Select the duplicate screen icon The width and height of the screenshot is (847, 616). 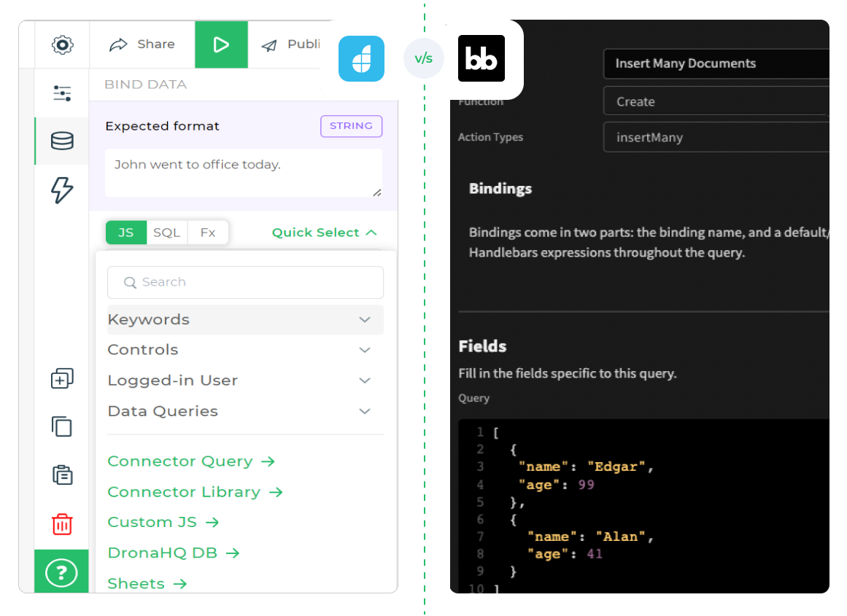click(x=61, y=426)
